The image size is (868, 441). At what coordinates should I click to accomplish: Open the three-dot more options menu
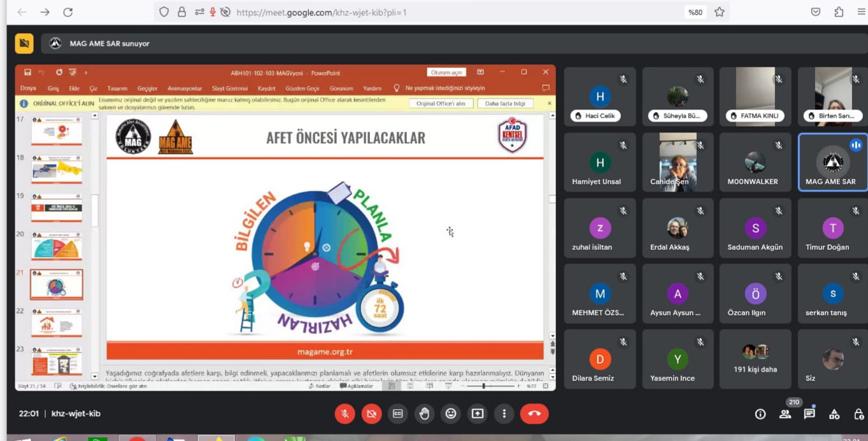click(x=504, y=414)
